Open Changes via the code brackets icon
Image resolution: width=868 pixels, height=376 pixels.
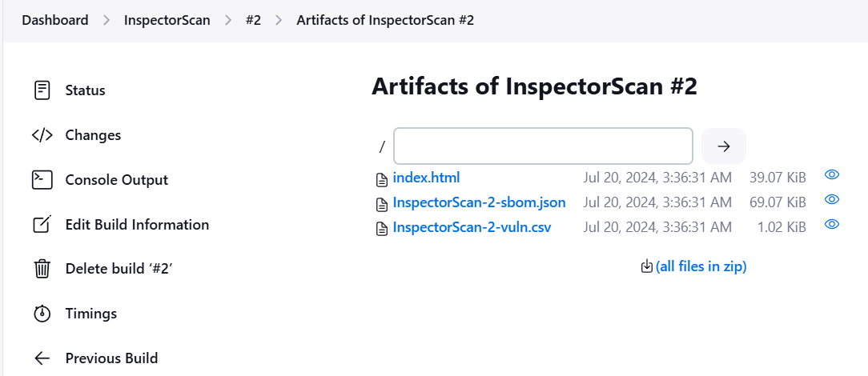pyautogui.click(x=42, y=135)
